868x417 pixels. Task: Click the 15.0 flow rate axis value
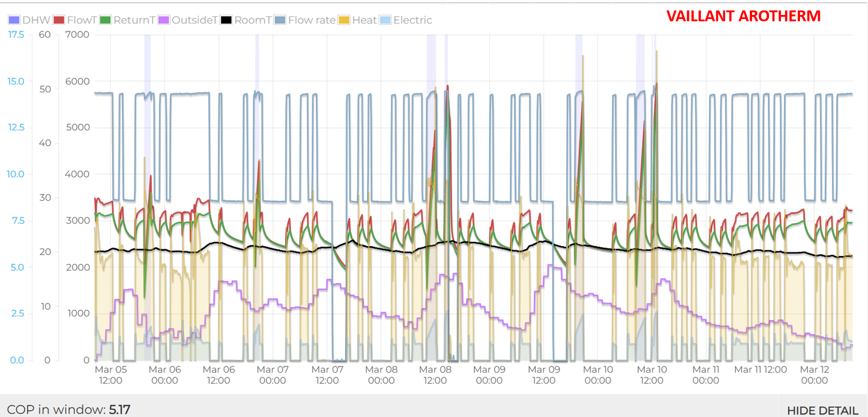16,81
